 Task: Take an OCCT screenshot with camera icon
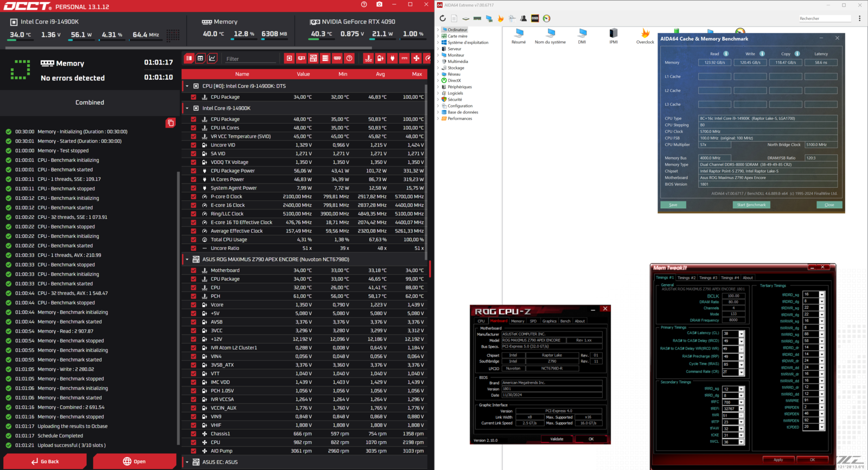(x=379, y=4)
